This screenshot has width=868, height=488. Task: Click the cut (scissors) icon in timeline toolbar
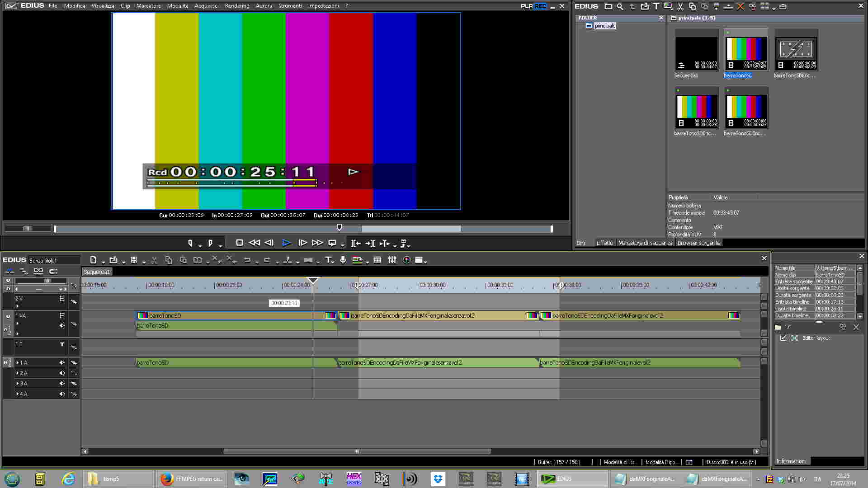pos(154,260)
